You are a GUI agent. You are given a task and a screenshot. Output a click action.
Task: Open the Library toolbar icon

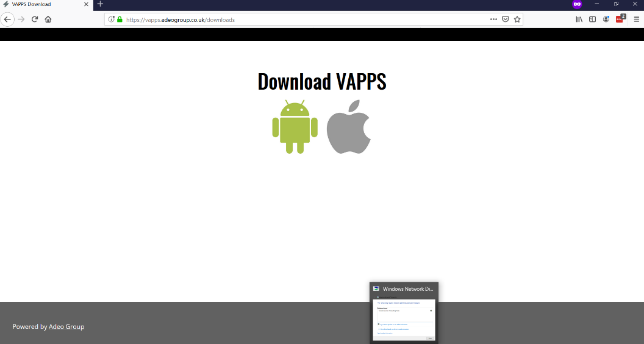pyautogui.click(x=579, y=20)
